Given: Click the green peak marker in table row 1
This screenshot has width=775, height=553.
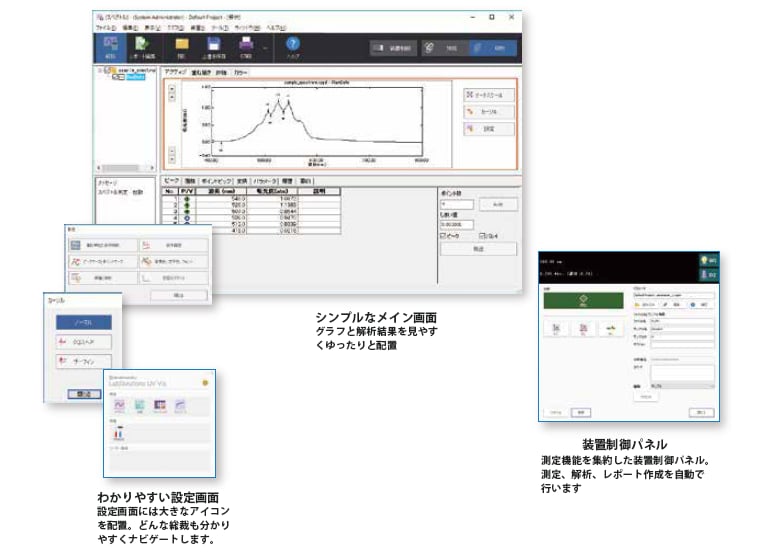Looking at the screenshot, I should (187, 199).
